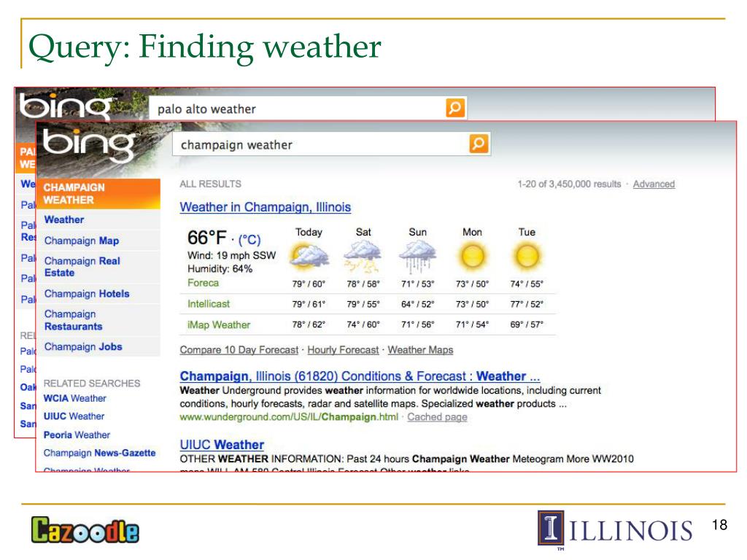Click into the palo alto weather search box
The width and height of the screenshot is (747, 560).
click(298, 109)
